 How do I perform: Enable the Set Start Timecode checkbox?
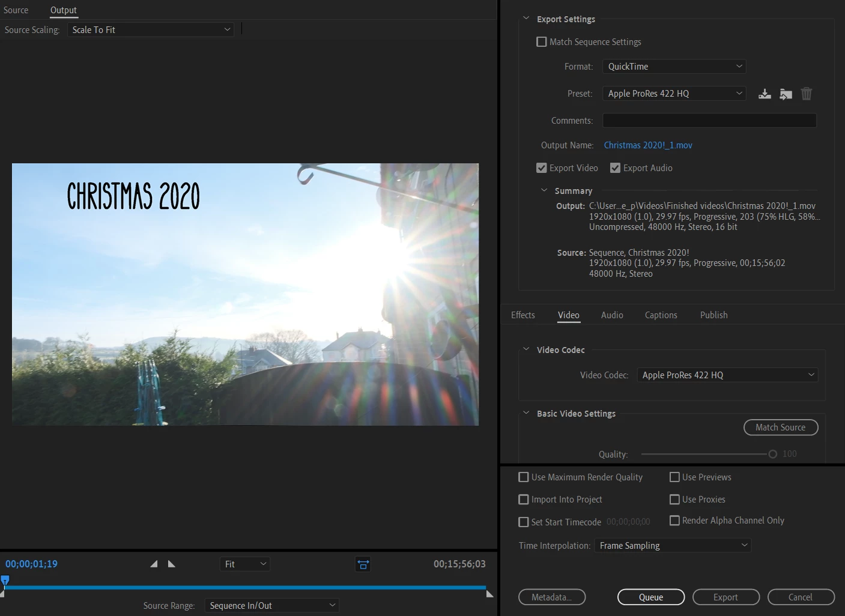click(x=524, y=522)
